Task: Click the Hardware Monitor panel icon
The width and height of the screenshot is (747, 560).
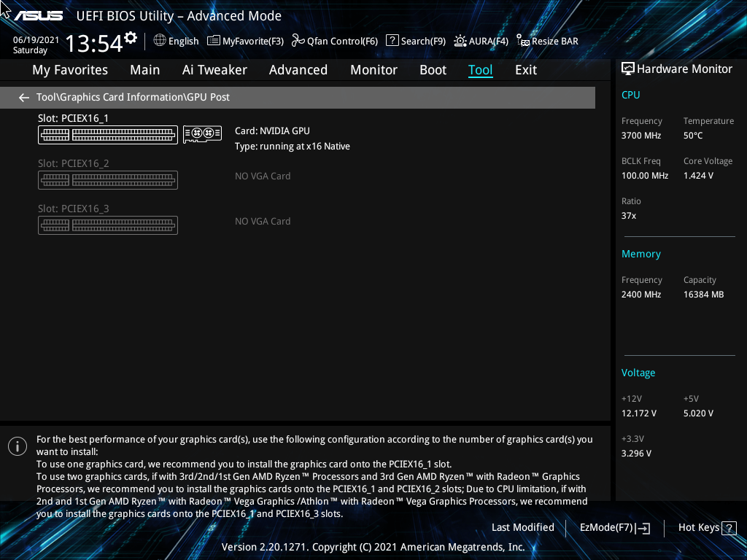Action: click(628, 68)
